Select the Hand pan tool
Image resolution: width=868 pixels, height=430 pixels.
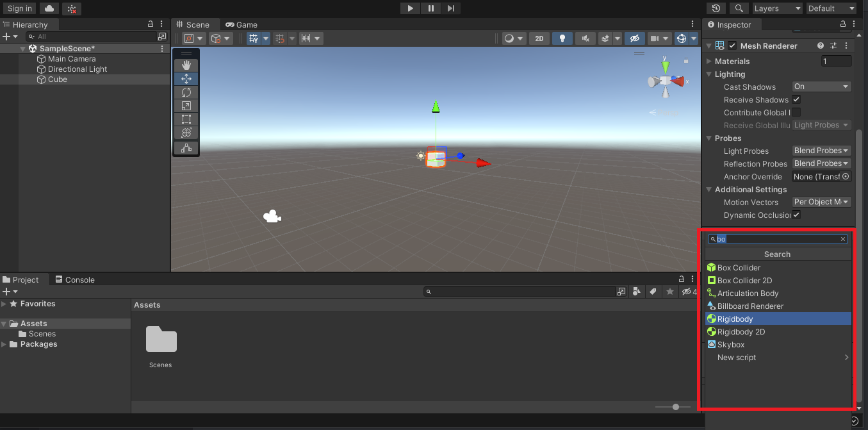click(x=186, y=64)
